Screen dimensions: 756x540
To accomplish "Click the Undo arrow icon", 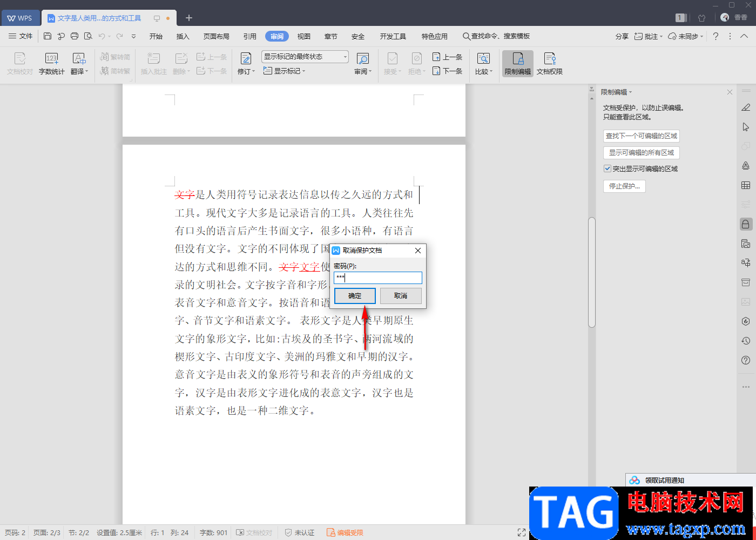I will click(x=102, y=36).
